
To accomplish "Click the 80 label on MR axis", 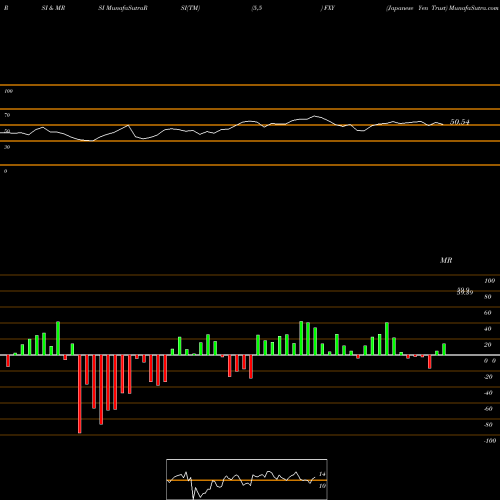I will [x=488, y=297].
